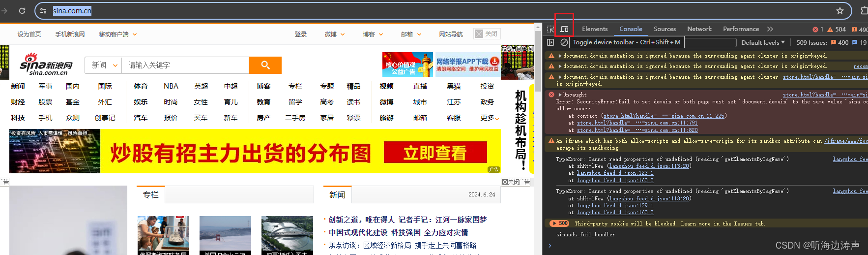Click the 登录 link
The width and height of the screenshot is (868, 255).
tap(301, 34)
